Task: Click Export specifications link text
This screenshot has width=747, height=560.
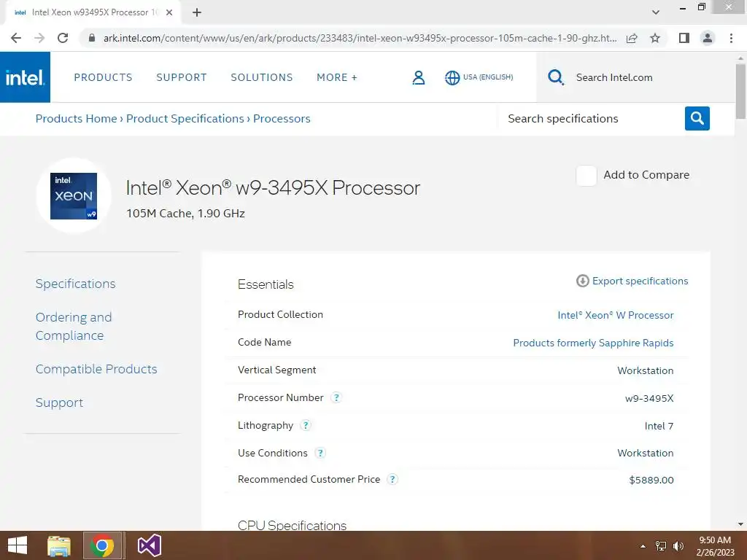Action: click(x=640, y=281)
